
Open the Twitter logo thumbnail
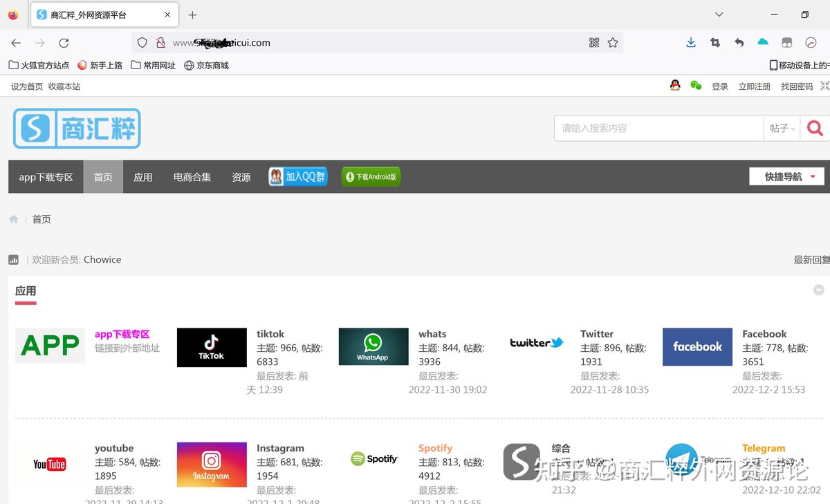[x=536, y=343]
